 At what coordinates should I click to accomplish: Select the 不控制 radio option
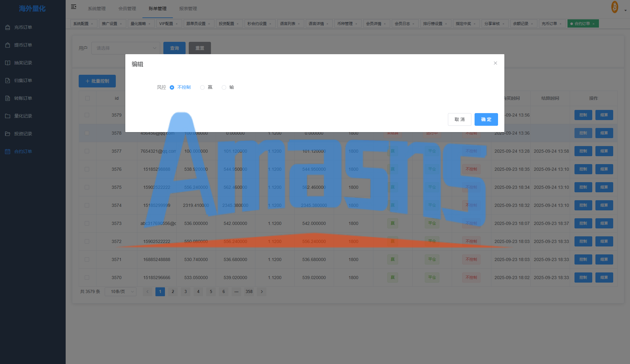click(172, 87)
